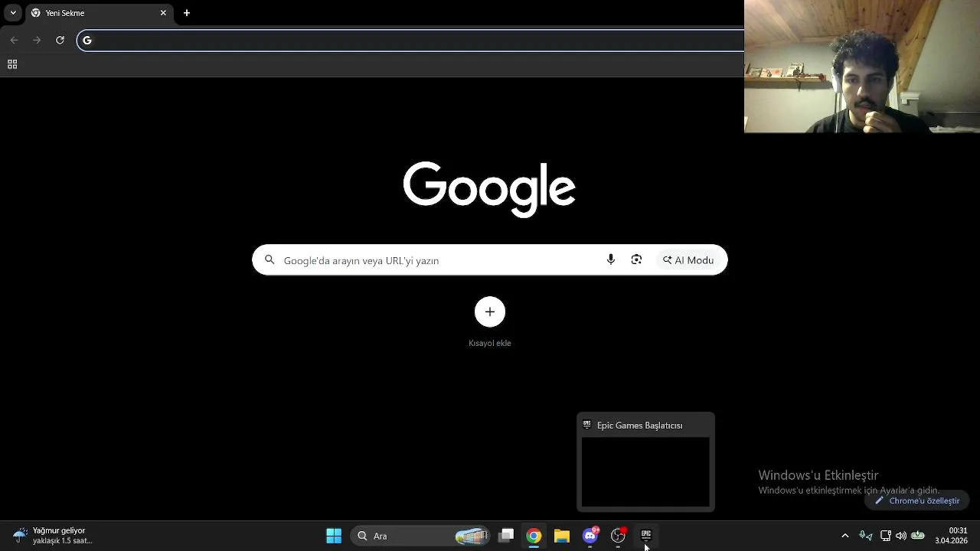Click the Google search box
The width and height of the screenshot is (980, 551).
tap(490, 260)
